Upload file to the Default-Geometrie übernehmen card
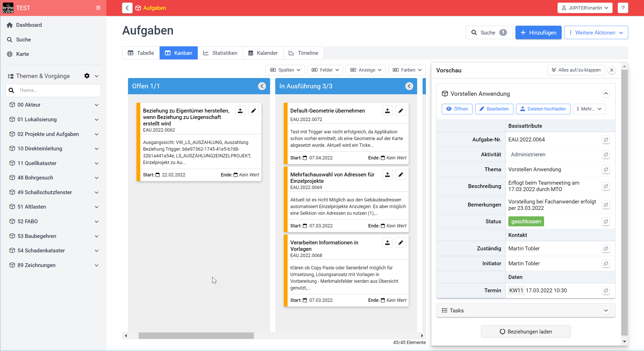This screenshot has width=644, height=351. (388, 111)
